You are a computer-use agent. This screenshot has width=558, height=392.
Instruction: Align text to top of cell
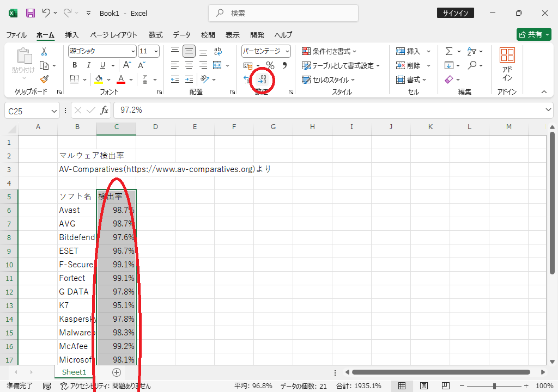[175, 51]
